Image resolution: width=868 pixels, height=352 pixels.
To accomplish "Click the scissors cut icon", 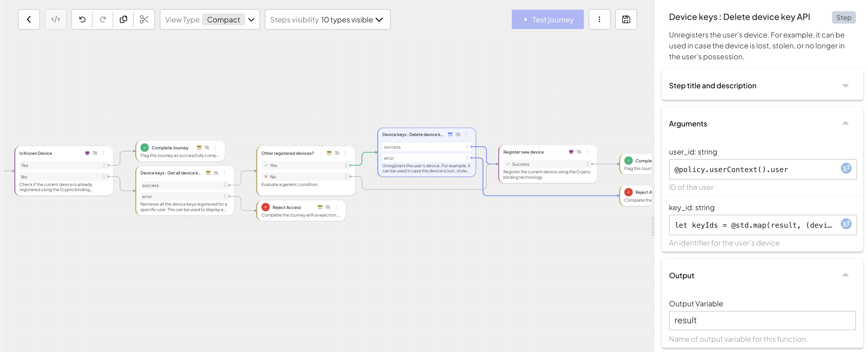I will click(144, 20).
